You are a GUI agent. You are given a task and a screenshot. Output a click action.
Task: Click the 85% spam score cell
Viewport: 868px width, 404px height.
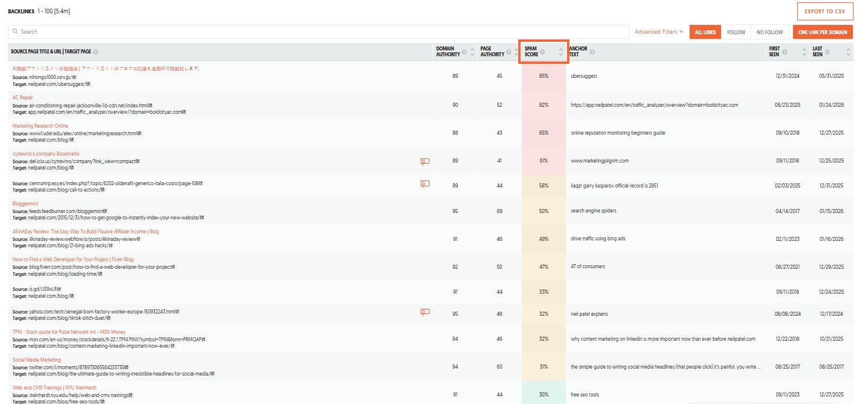(544, 76)
